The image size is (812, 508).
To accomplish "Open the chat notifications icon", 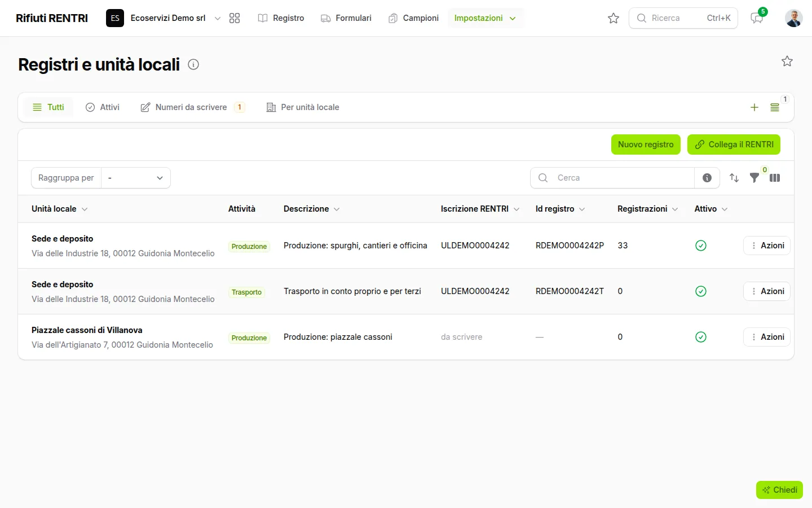I will 757,18.
